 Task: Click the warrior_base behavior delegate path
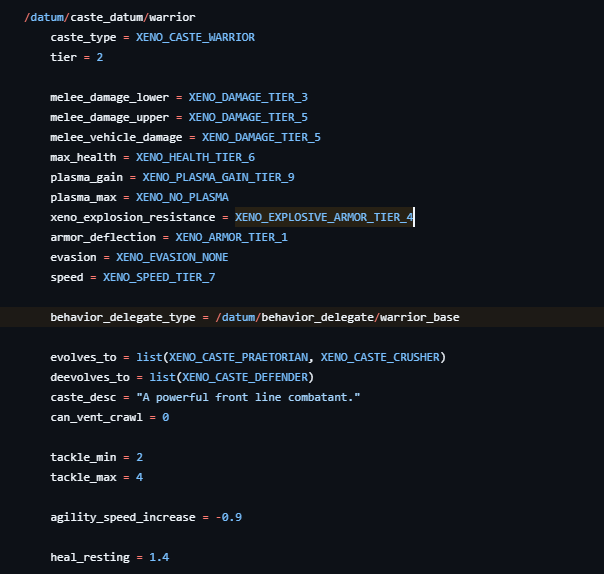click(x=420, y=317)
